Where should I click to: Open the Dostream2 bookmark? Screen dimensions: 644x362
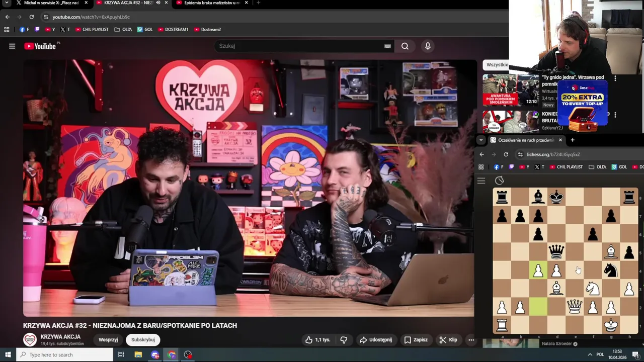click(x=207, y=30)
